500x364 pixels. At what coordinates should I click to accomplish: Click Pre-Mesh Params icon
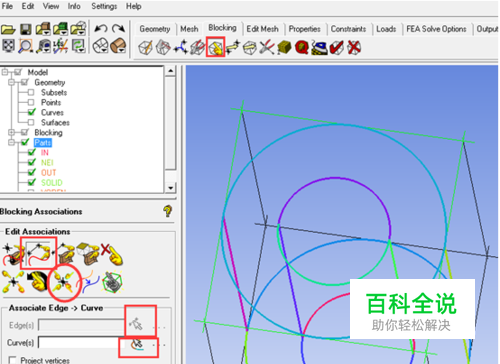point(284,47)
